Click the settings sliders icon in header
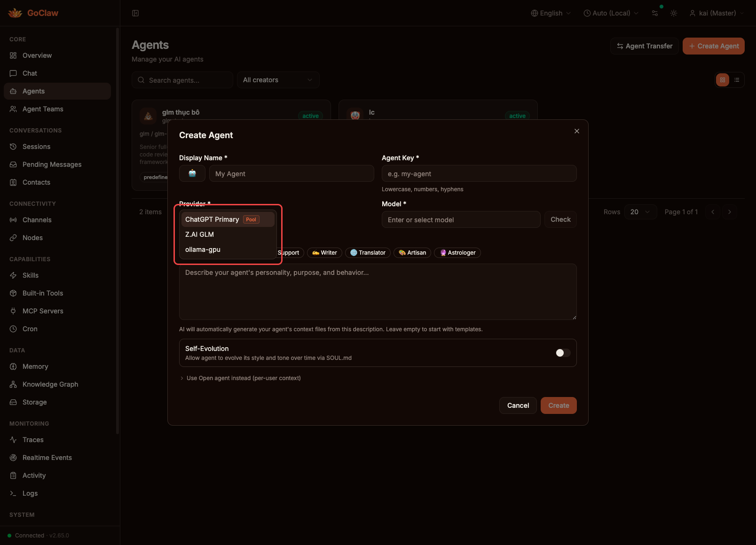 coord(655,13)
